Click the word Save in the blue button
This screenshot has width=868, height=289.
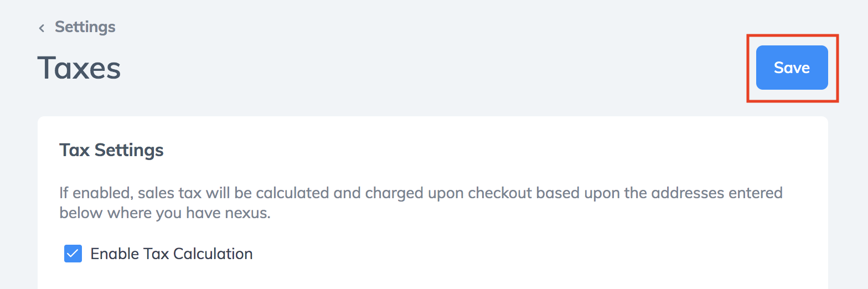tap(792, 68)
